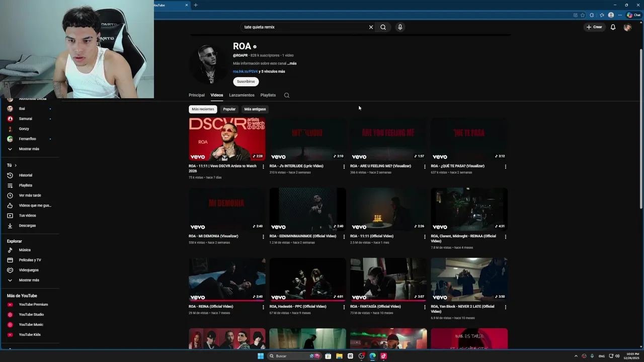The width and height of the screenshot is (644, 362).
Task: Expand Mostrar más under subscriptions
Action: (30, 149)
